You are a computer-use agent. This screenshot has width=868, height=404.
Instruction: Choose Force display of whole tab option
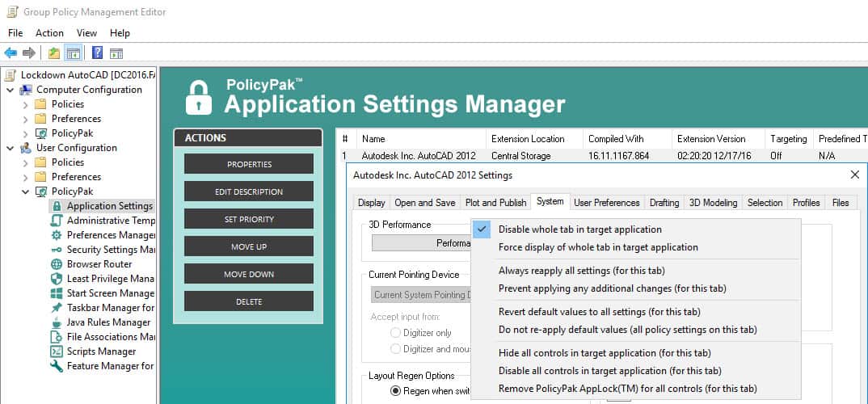pos(636,246)
